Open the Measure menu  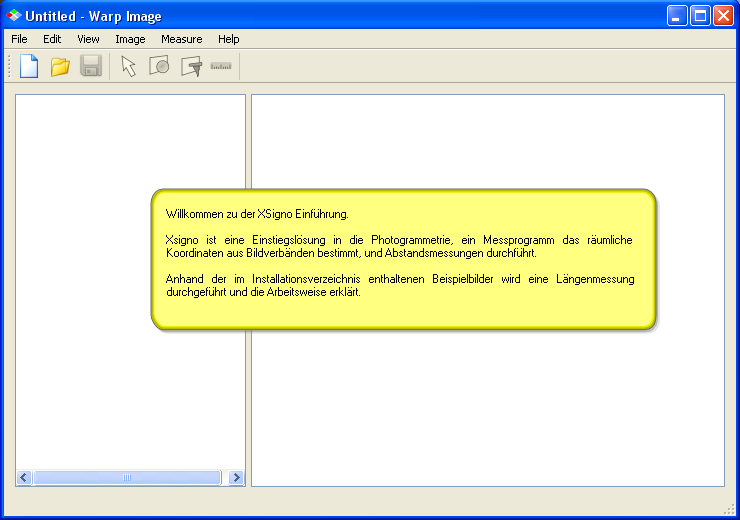click(x=182, y=39)
